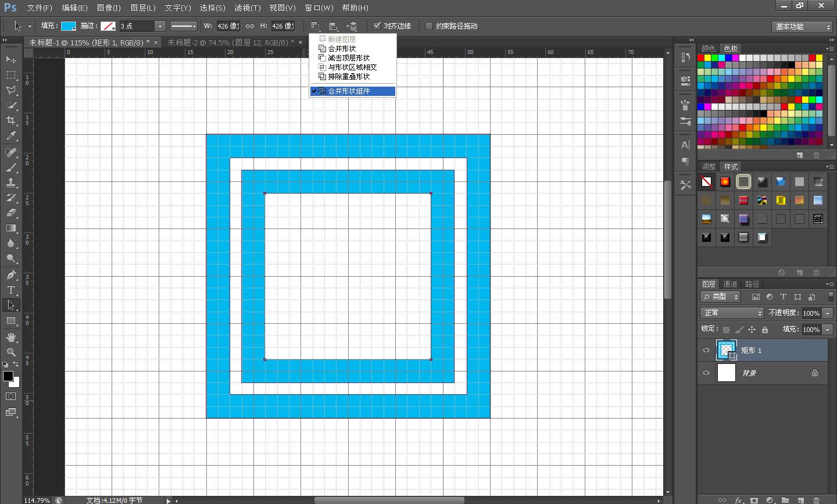The height and width of the screenshot is (504, 837).
Task: Open the 基本功能 workspace dropdown
Action: click(803, 27)
